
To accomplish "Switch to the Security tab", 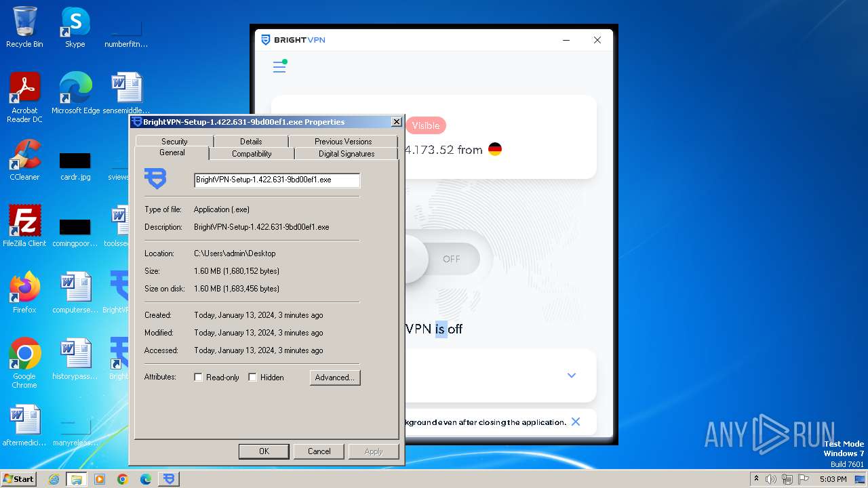I will point(174,141).
